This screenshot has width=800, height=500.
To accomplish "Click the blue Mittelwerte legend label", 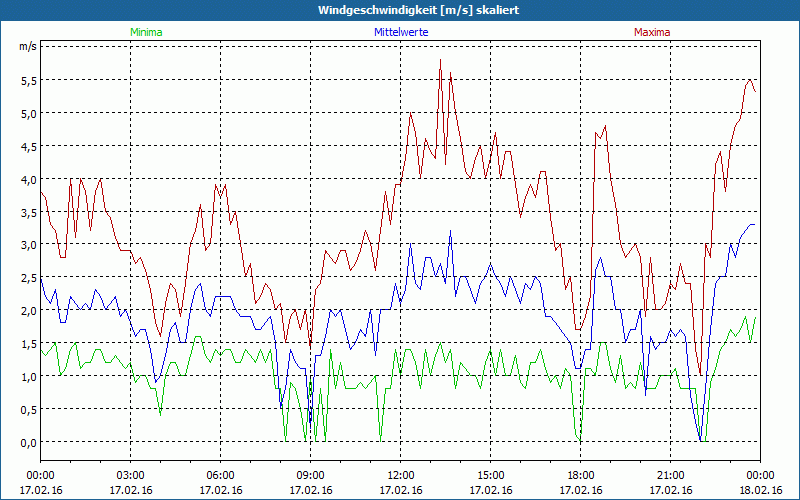I will click(401, 32).
